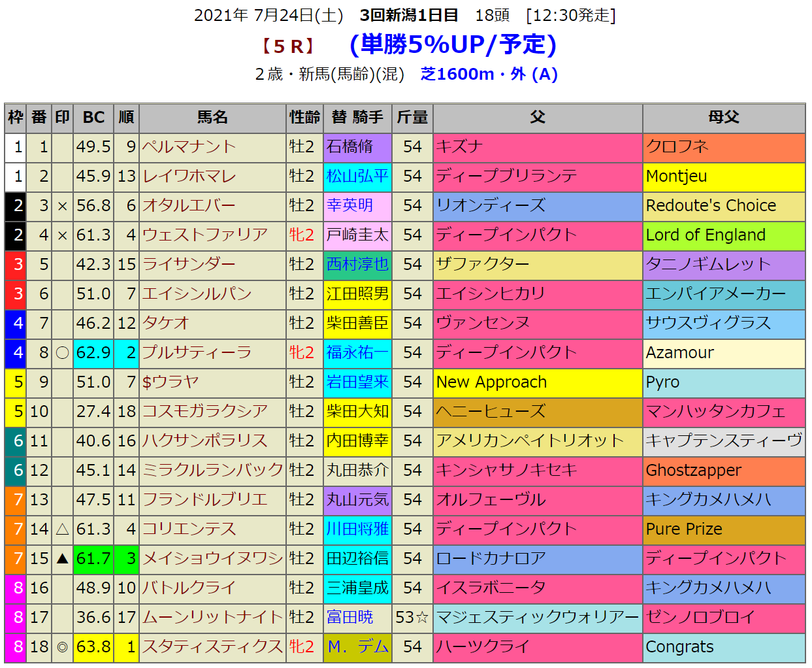Click the 芝1600m・外 (A) course text
Viewport: 812px width, 668px height.
click(489, 75)
